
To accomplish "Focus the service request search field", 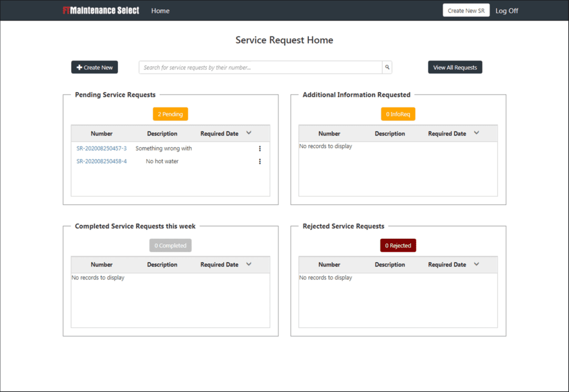I will [x=261, y=67].
